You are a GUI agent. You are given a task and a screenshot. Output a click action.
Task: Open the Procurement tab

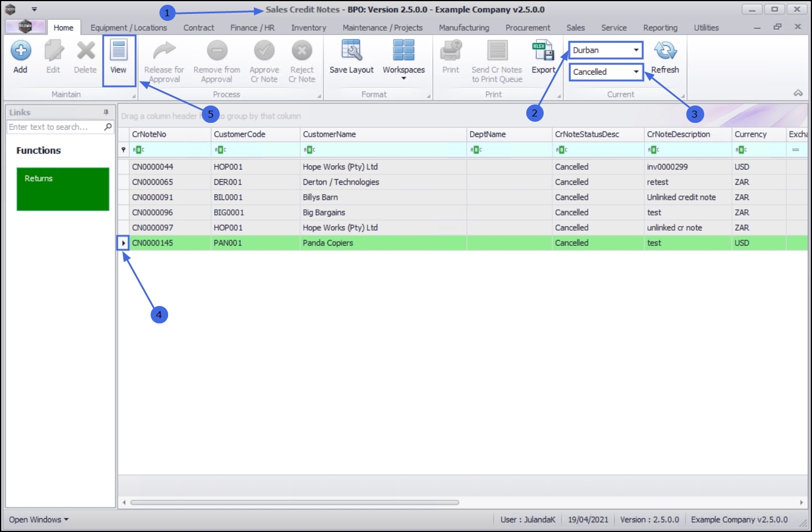[x=528, y=28]
